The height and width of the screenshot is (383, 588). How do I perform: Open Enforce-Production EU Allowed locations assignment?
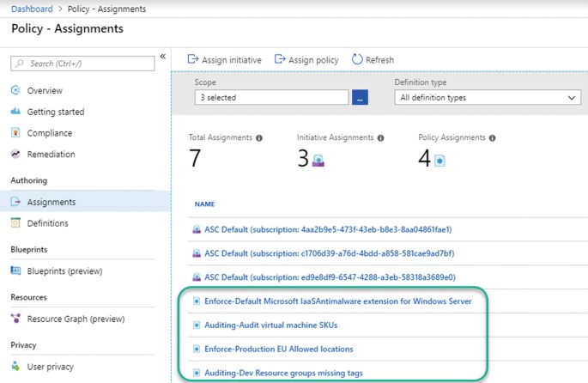pyautogui.click(x=278, y=350)
